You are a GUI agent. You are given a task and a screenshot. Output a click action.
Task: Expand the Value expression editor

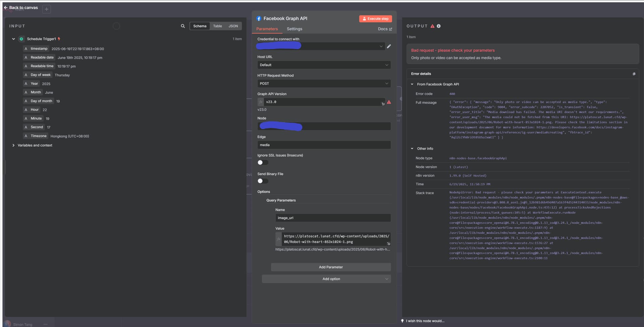(389, 244)
